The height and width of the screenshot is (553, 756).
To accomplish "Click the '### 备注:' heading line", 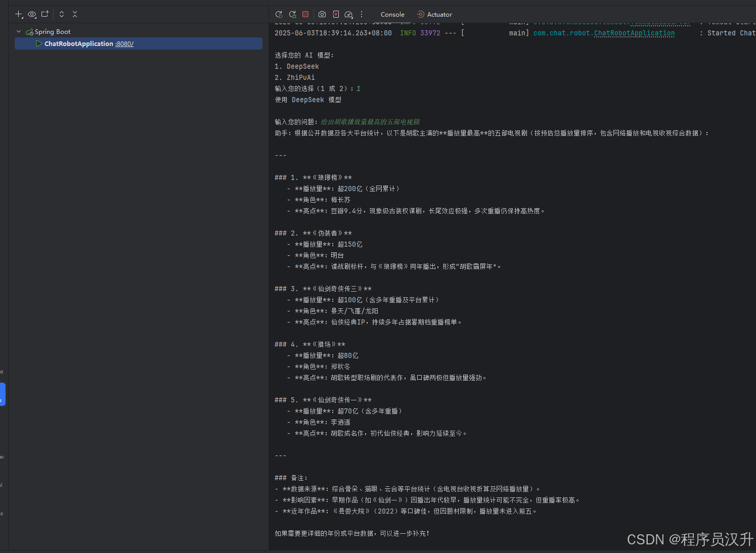I will 291,478.
